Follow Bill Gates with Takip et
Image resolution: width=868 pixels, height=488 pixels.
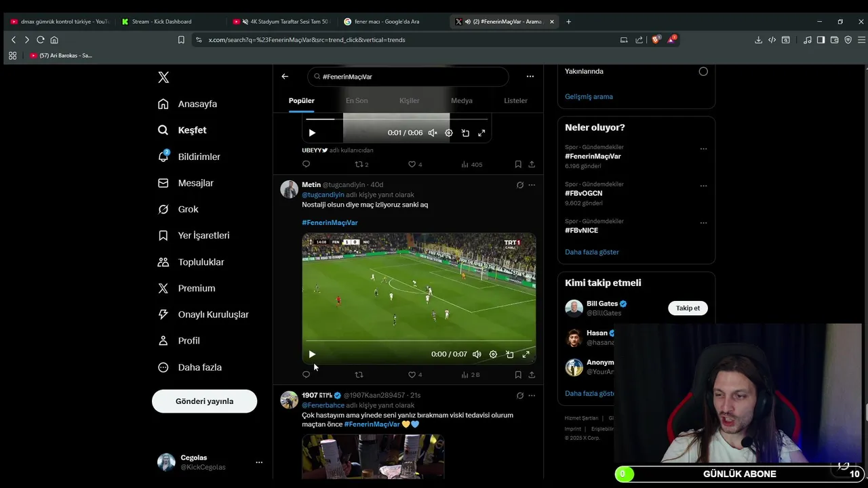pos(688,308)
